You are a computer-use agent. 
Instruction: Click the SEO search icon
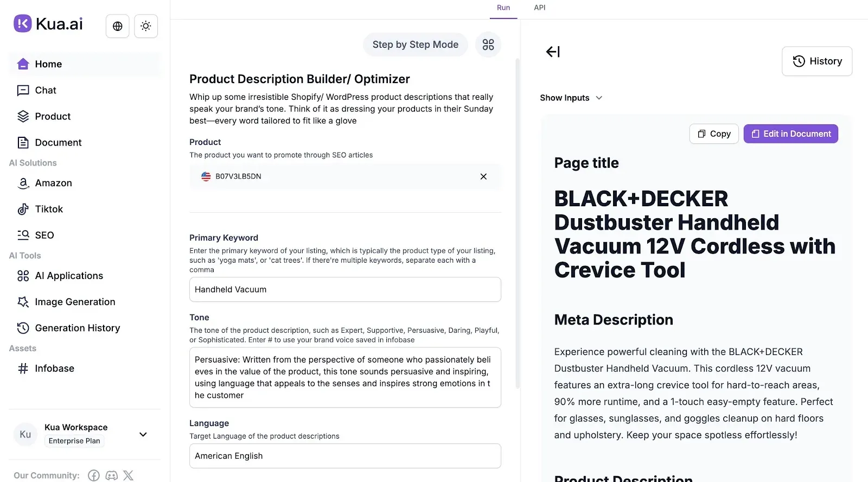[x=23, y=235]
